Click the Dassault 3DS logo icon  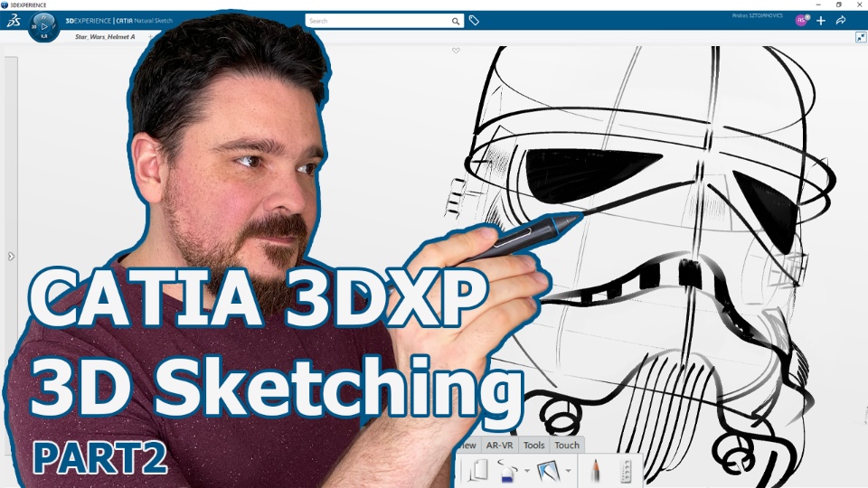tap(14, 21)
